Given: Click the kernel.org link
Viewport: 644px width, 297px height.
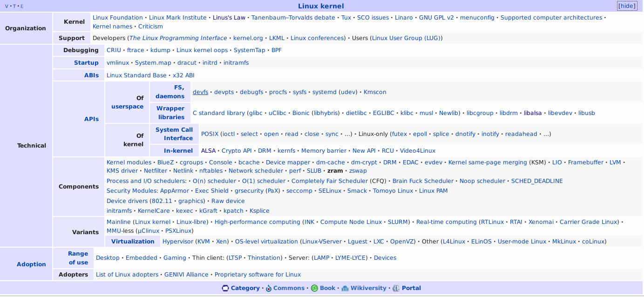Looking at the screenshot, I should (248, 38).
